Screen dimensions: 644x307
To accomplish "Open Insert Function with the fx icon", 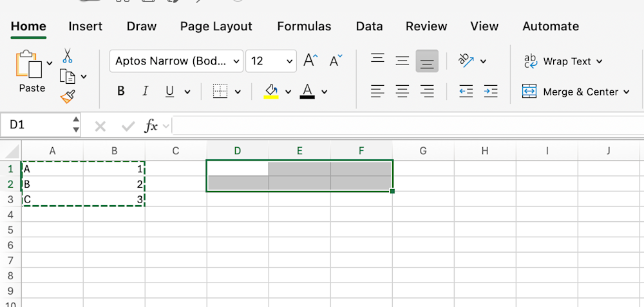I will click(x=151, y=126).
